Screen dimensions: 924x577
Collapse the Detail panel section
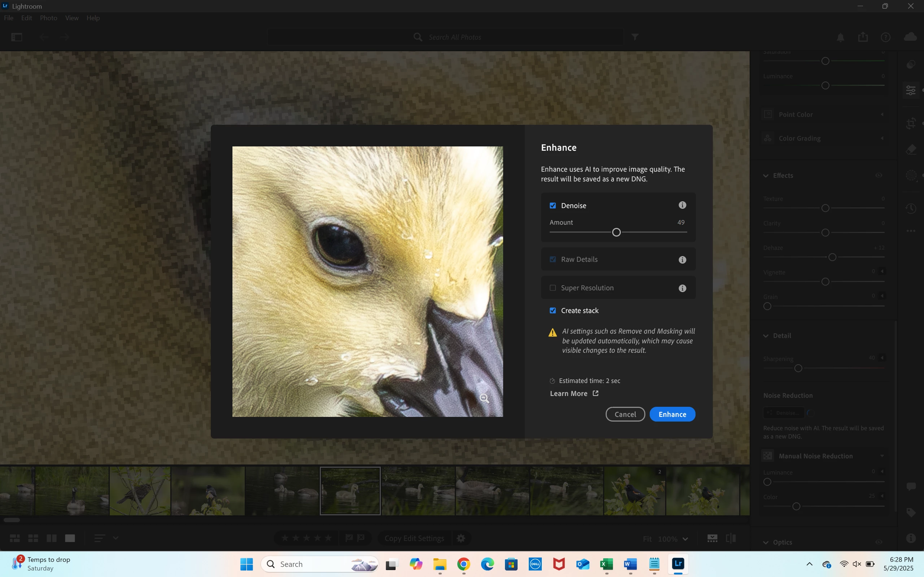pyautogui.click(x=766, y=336)
